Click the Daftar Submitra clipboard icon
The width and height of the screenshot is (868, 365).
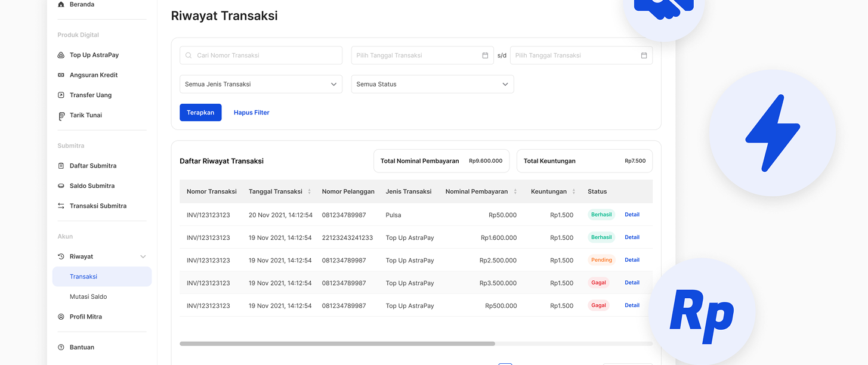pos(61,166)
